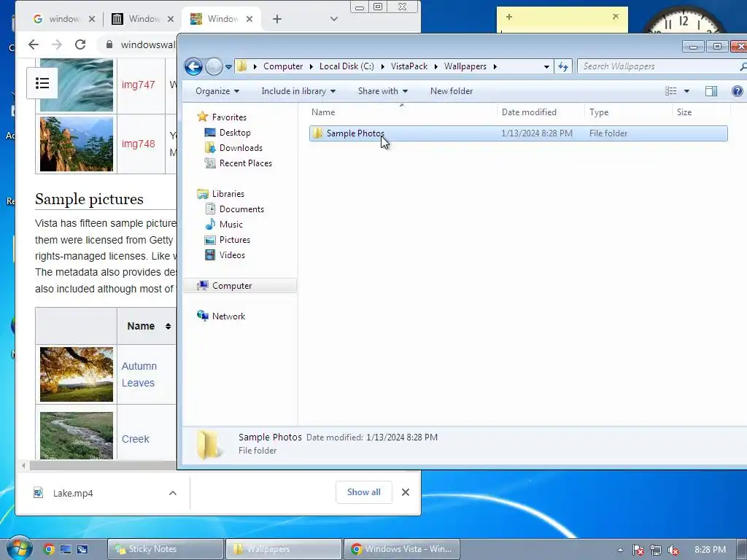
Task: Open the address bar history dropdown arrow
Action: [546, 66]
